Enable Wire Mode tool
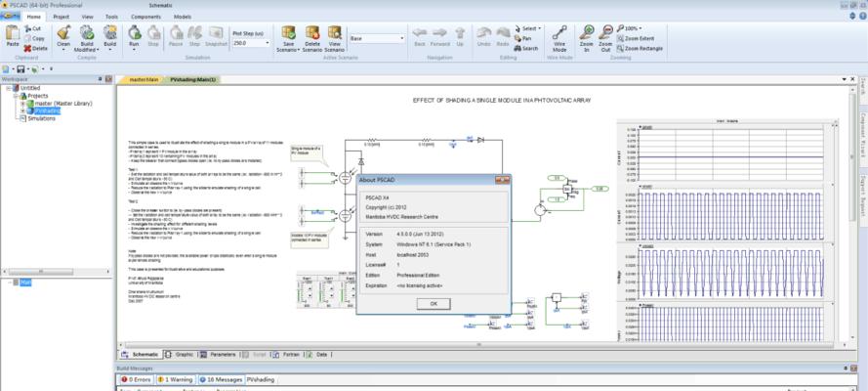868x391 pixels. pos(559,32)
